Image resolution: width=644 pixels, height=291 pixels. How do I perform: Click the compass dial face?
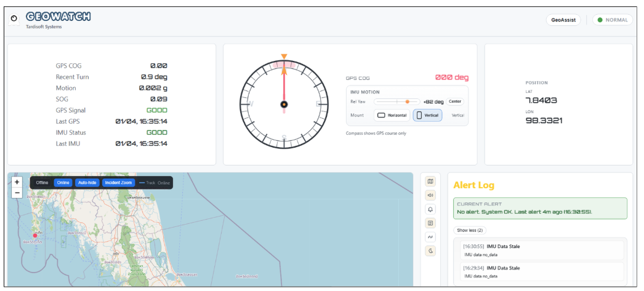pyautogui.click(x=284, y=105)
